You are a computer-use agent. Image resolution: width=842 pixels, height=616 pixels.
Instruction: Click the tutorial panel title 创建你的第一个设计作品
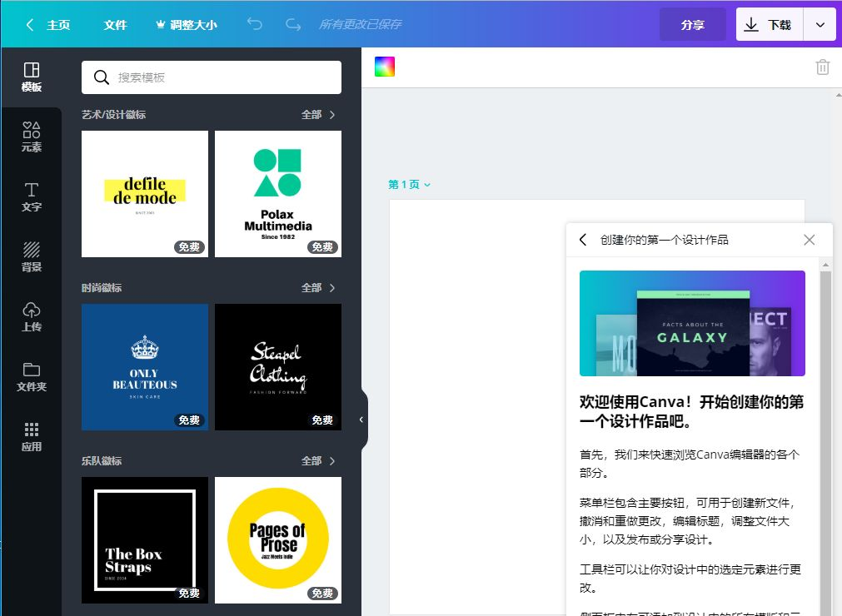(665, 240)
